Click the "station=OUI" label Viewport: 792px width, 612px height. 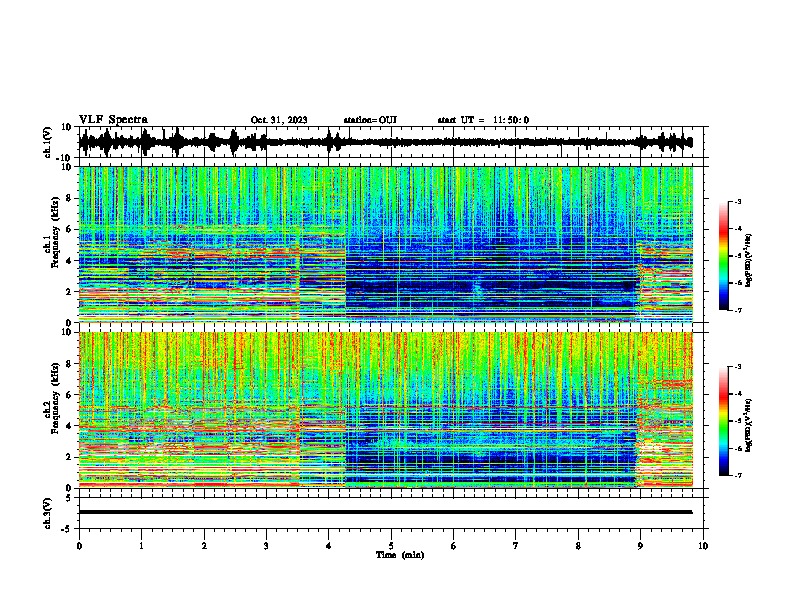click(370, 120)
